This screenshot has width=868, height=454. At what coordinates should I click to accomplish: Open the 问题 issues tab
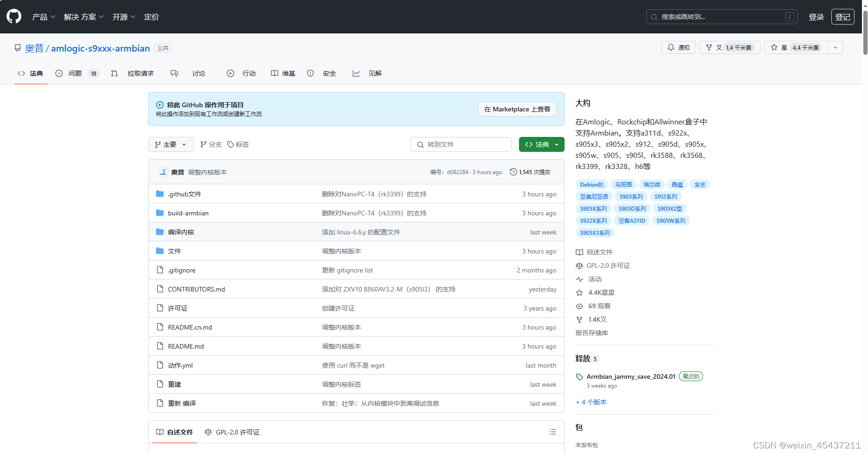pos(77,73)
